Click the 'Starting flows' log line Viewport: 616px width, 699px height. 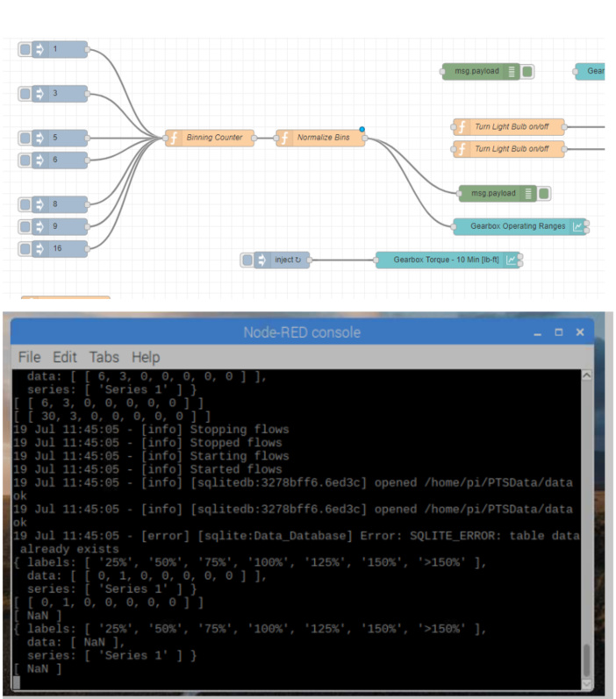point(151,456)
